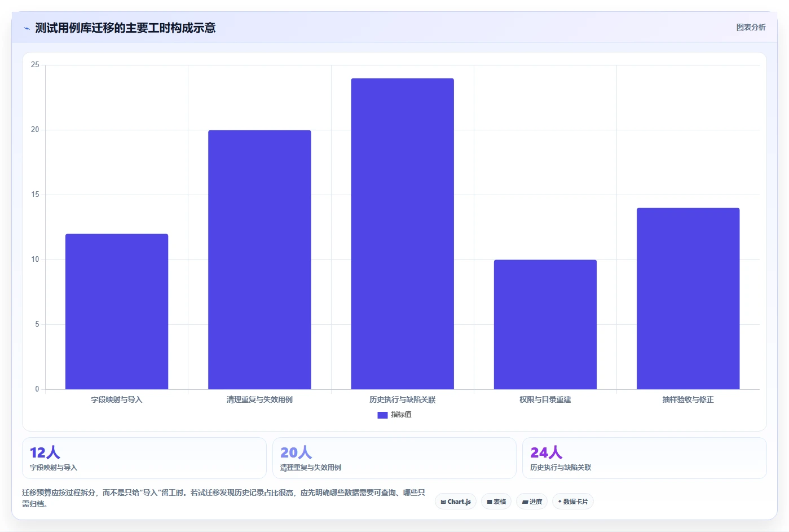Click the 历史执行与缺陷关联 bar in the chart
The image size is (789, 532).
[x=402, y=234]
